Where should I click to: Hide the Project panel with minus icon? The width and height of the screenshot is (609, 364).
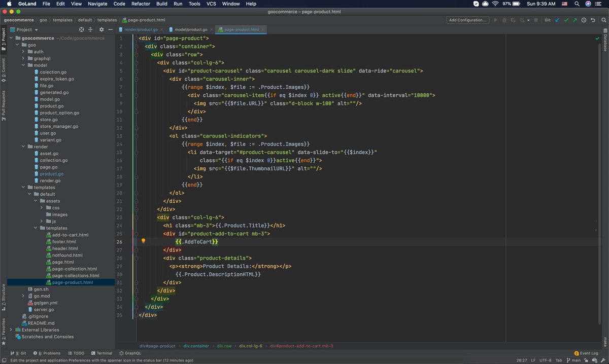click(x=110, y=30)
